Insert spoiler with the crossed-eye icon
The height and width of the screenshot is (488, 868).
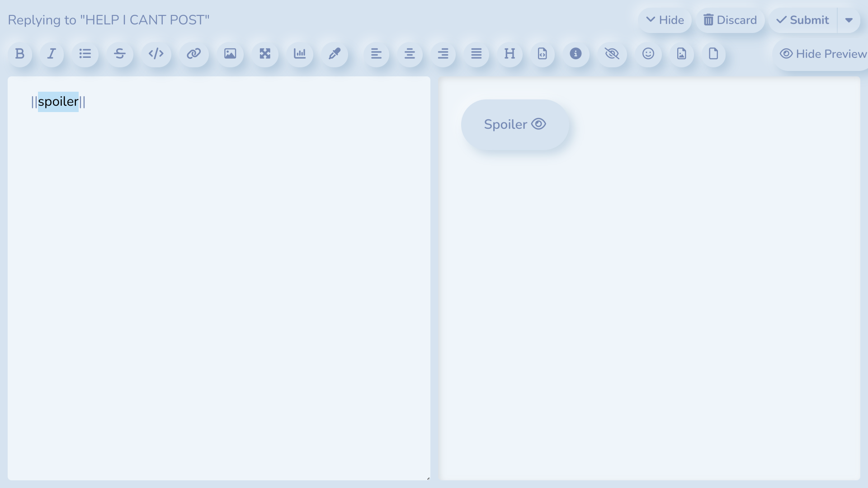coord(612,54)
